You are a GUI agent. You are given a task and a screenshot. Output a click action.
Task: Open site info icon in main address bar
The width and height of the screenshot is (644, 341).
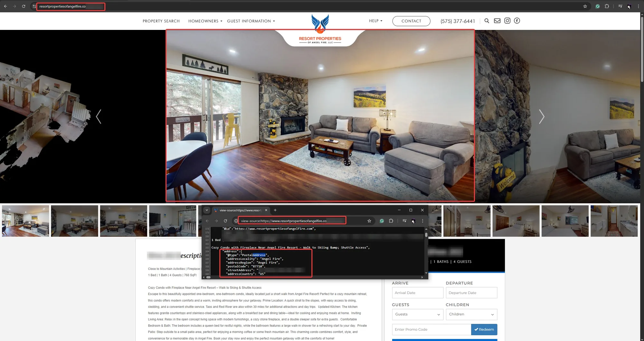coord(34,6)
